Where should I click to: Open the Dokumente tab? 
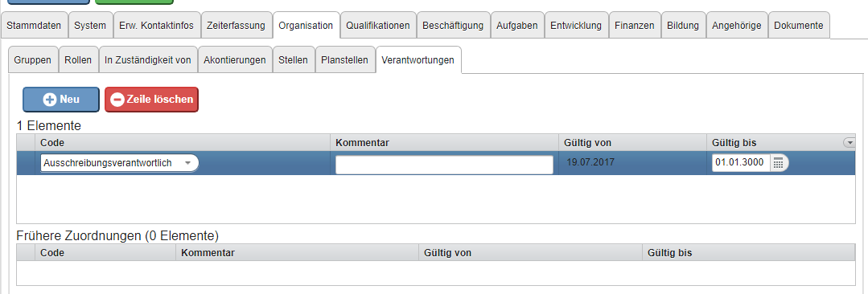point(799,26)
